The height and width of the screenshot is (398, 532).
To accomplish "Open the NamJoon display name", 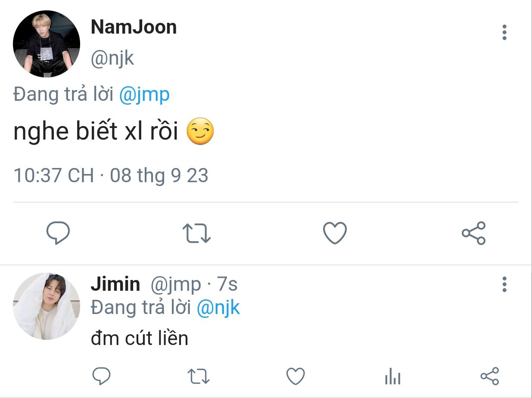I will 134,27.
